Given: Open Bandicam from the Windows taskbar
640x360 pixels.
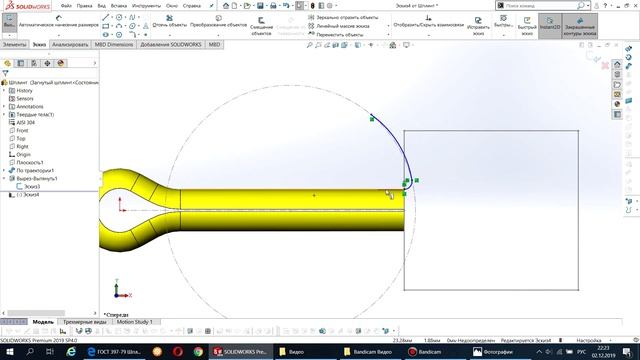Looking at the screenshot, I should point(424,351).
